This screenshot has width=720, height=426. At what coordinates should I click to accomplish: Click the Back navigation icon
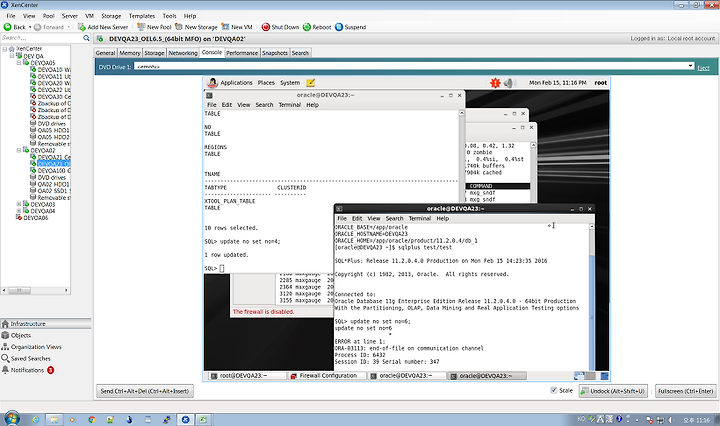pos(7,27)
